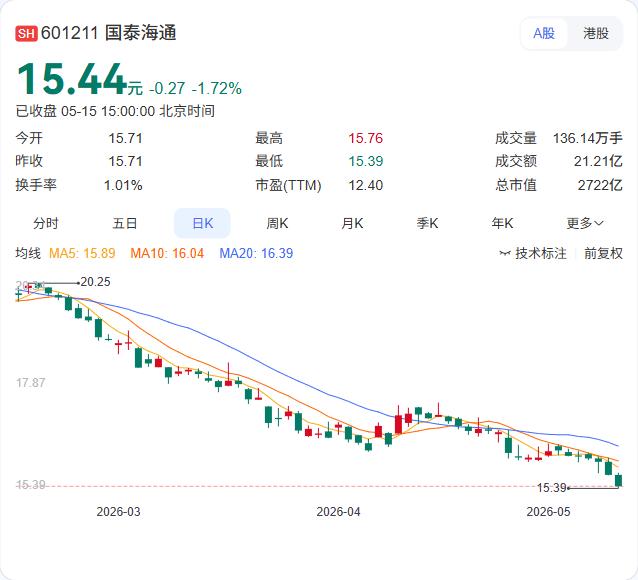Select the 日K chart tab
This screenshot has height=580, width=638.
[x=202, y=223]
